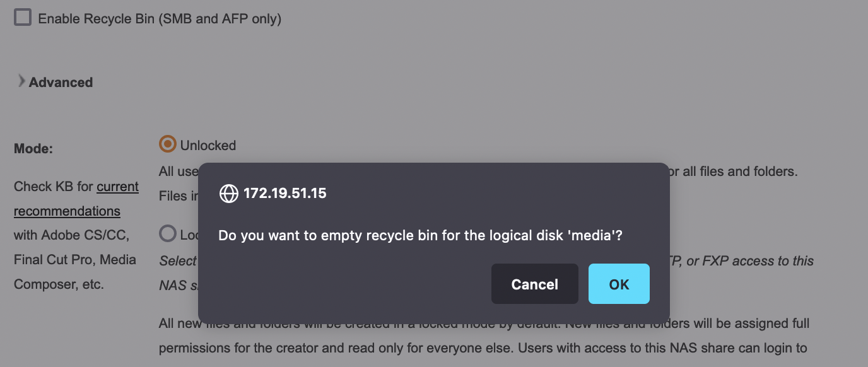Image resolution: width=868 pixels, height=367 pixels.
Task: Click the 'or FXP access to this' text
Action: [750, 260]
